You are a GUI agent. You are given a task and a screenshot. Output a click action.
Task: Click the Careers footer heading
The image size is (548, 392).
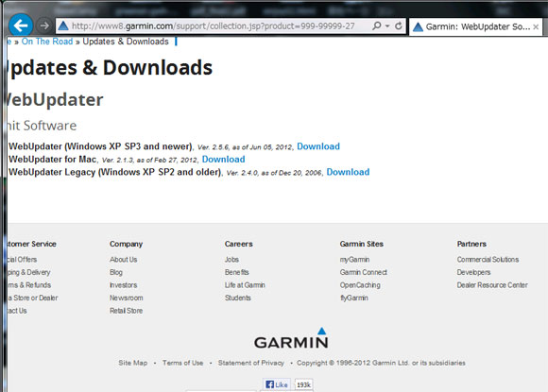[x=239, y=244]
